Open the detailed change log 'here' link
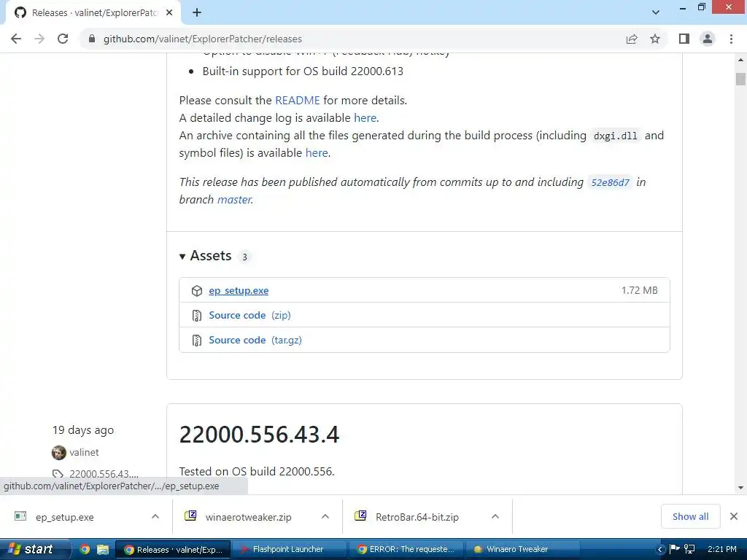Image resolution: width=747 pixels, height=560 pixels. click(365, 117)
